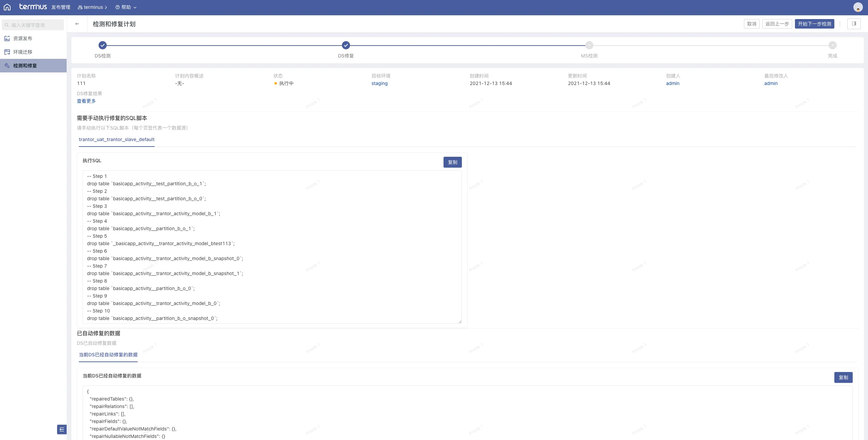Click the 完成 pending step circle
Image resolution: width=868 pixels, height=440 pixels.
[833, 45]
